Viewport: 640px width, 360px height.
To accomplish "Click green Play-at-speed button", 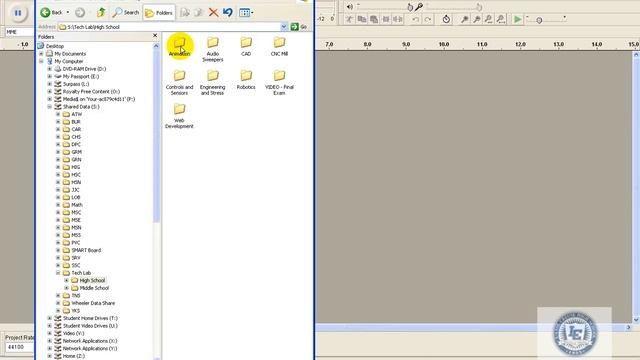I will click(517, 19).
